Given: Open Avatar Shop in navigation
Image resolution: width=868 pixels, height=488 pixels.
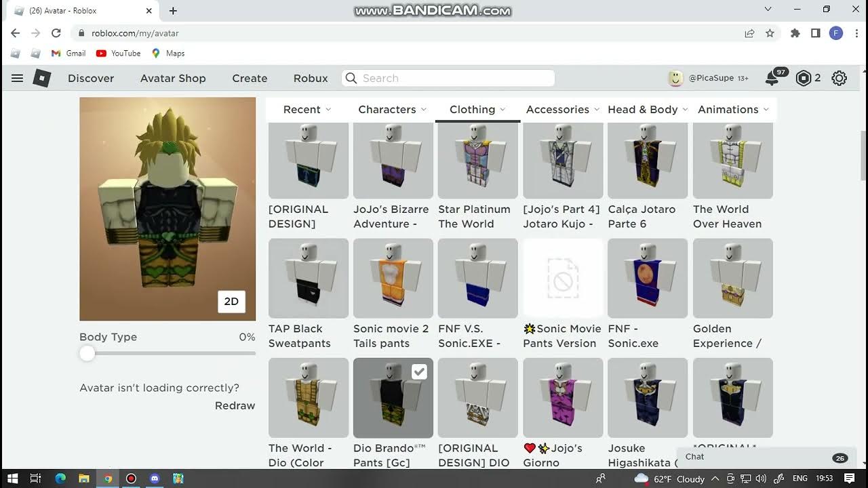Looking at the screenshot, I should 173,79.
